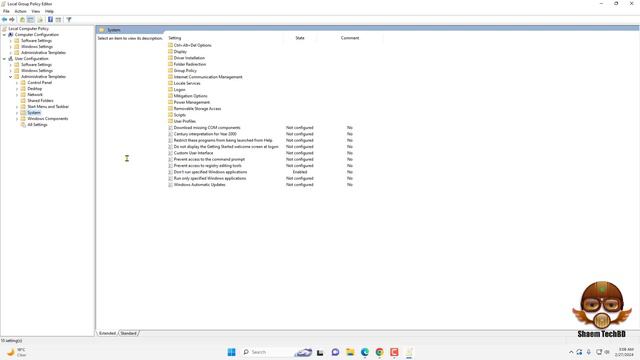Click the taskbar Search box
The image size is (640, 360).
pos(267,352)
